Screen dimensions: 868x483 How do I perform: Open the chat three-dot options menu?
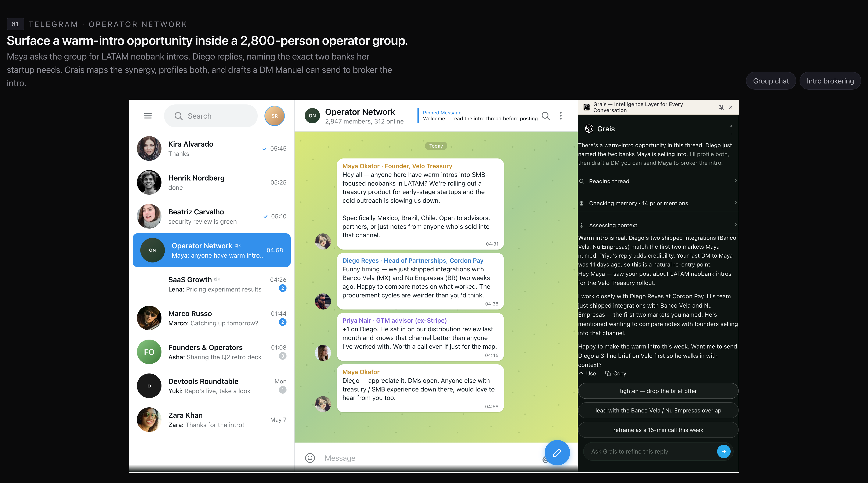click(x=561, y=116)
